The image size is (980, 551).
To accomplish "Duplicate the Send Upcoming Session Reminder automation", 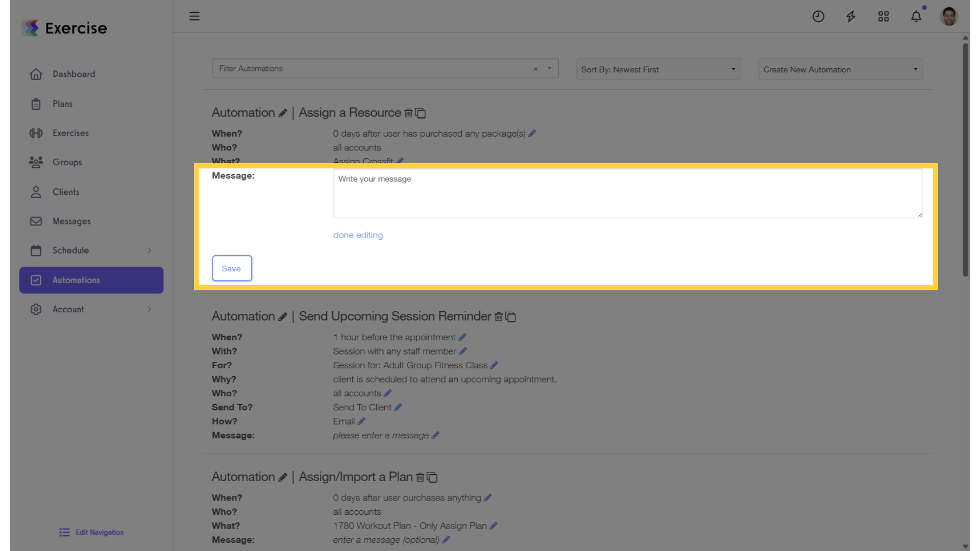I will (511, 317).
